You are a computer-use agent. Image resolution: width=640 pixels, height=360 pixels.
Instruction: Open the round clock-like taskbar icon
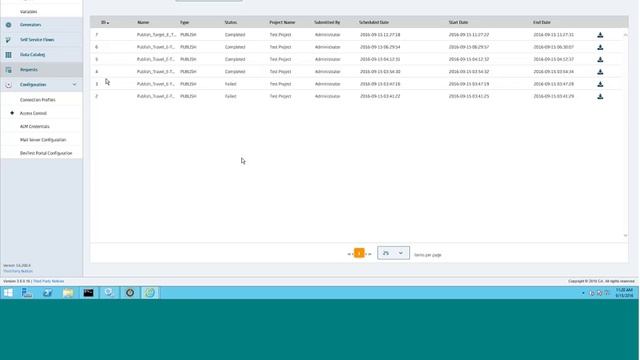click(130, 293)
